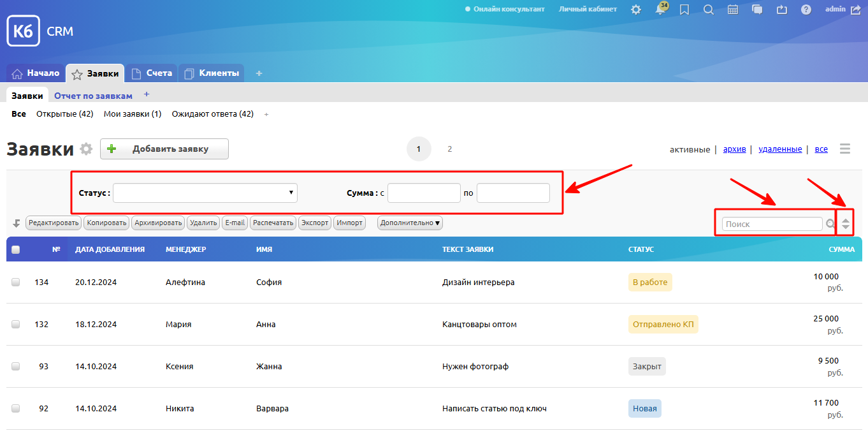The width and height of the screenshot is (868, 433).
Task: Click the Поиск search field
Action: tap(772, 224)
